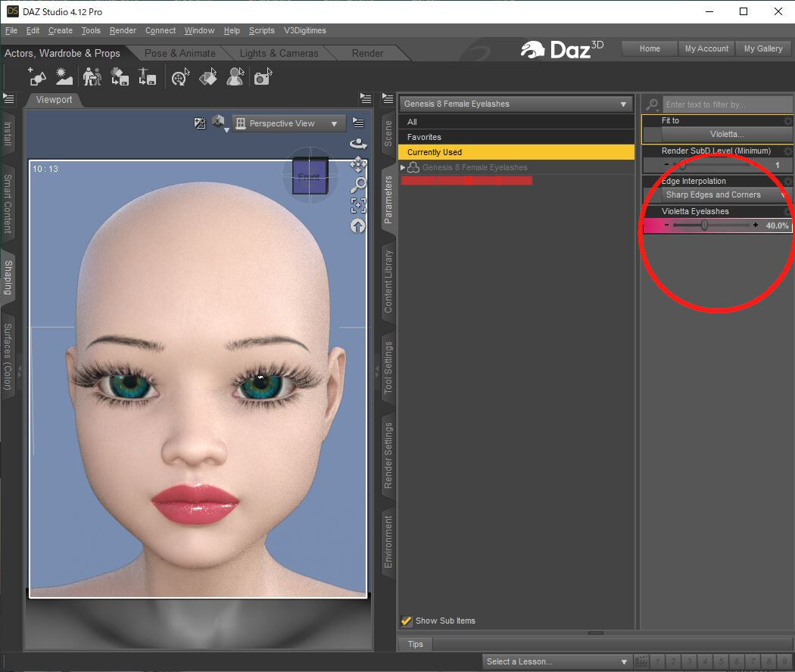Open the pane options menu above the Scene tab
The height and width of the screenshot is (672, 795).
click(388, 98)
